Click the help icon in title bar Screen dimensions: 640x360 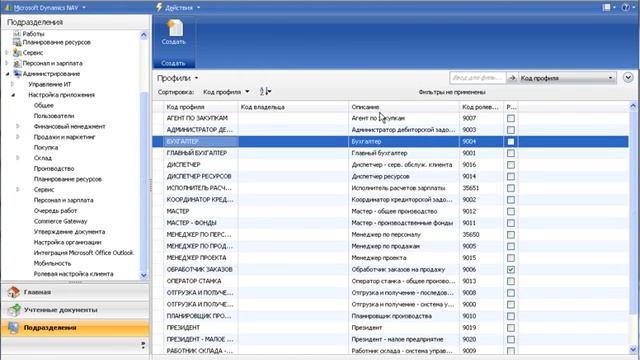tap(625, 7)
